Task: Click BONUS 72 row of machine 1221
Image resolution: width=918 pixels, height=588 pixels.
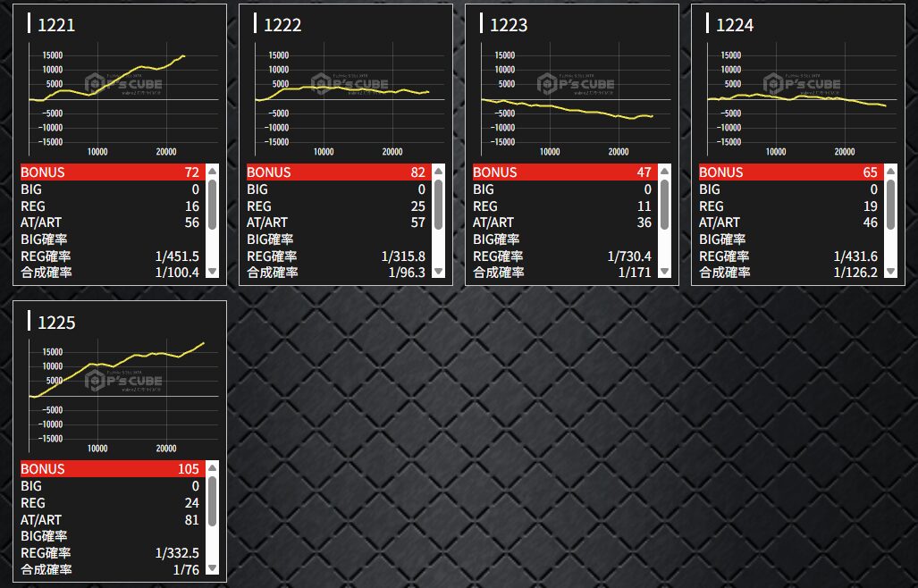Action: [113, 172]
